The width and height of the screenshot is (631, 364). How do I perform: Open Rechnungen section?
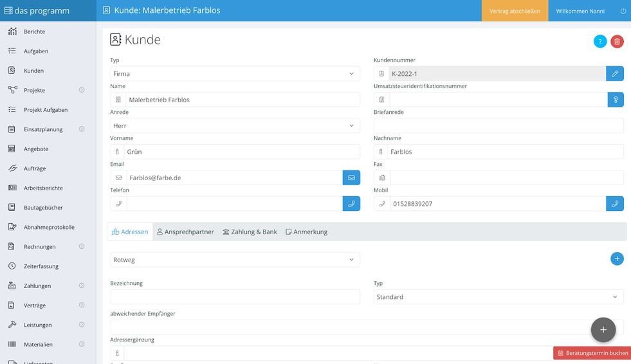point(39,246)
